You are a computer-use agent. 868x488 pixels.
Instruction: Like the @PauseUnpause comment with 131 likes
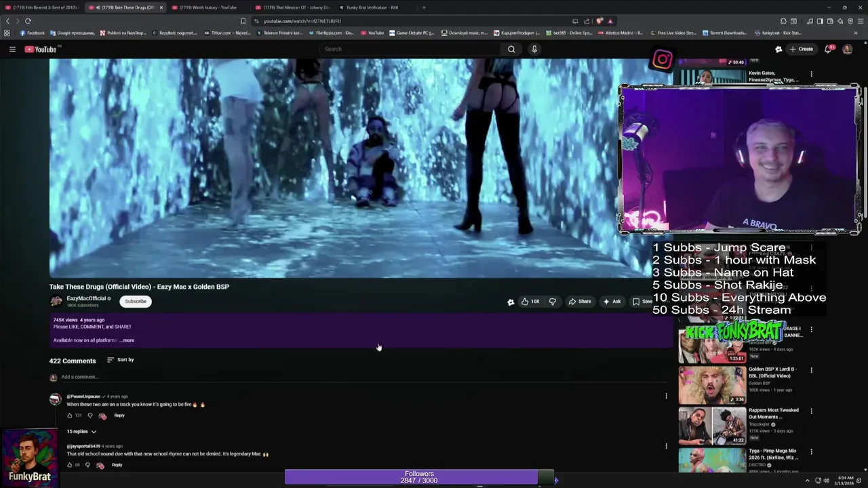[x=69, y=415]
